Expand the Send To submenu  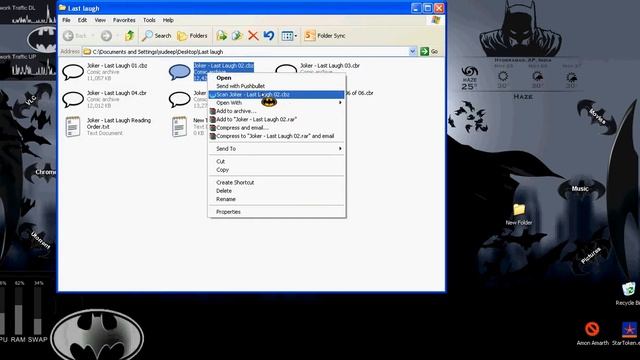277,149
